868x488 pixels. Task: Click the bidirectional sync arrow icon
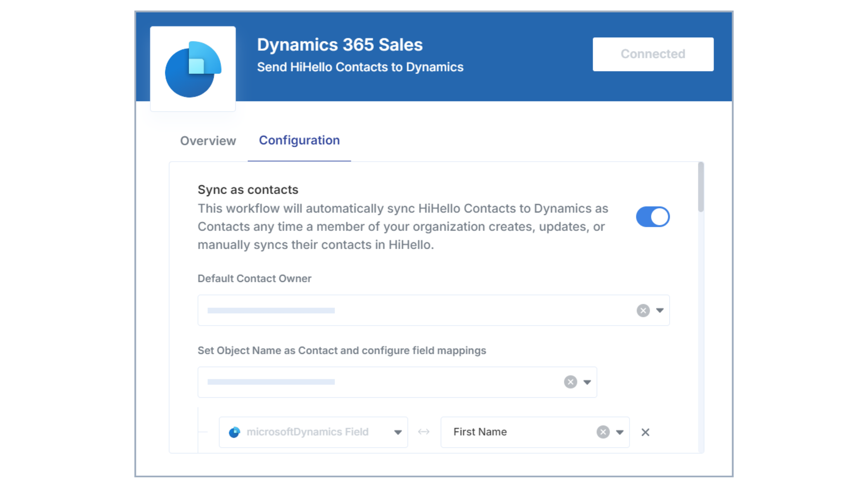tap(424, 432)
